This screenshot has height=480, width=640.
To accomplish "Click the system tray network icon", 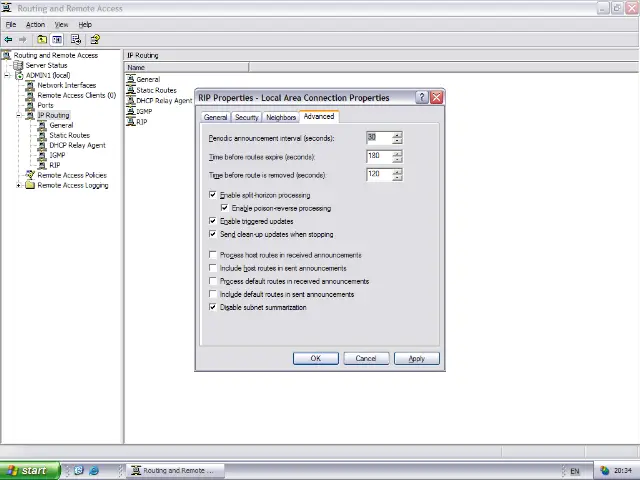I will coord(604,471).
